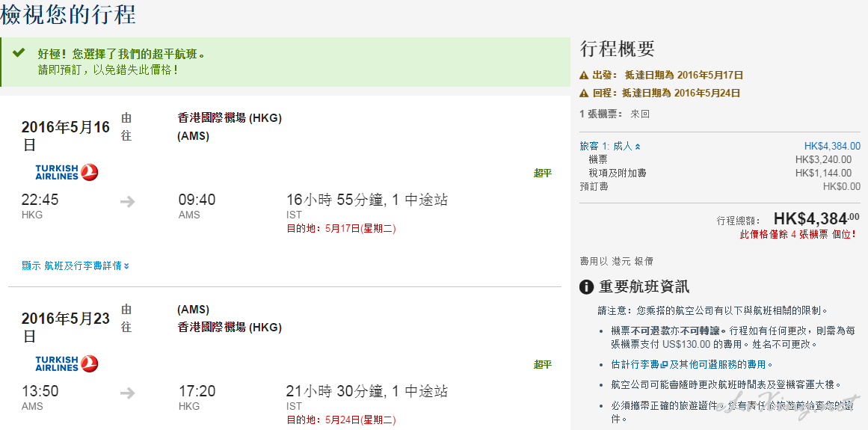
Task: Click the return flight arrow icon
Action: click(127, 393)
